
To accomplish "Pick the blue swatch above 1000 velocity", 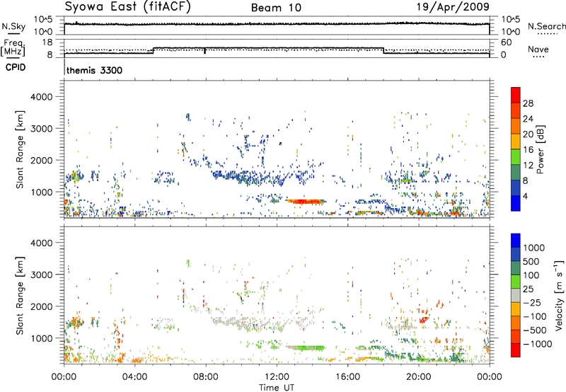I will 516,241.
